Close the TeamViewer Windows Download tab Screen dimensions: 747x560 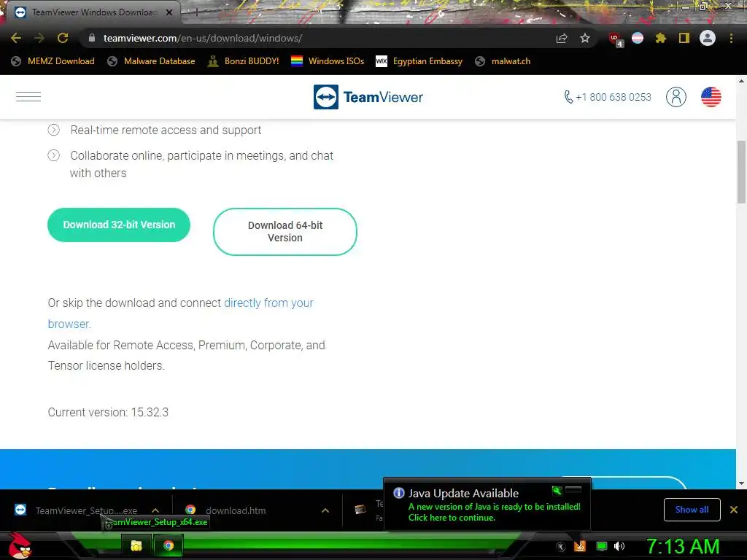169,12
